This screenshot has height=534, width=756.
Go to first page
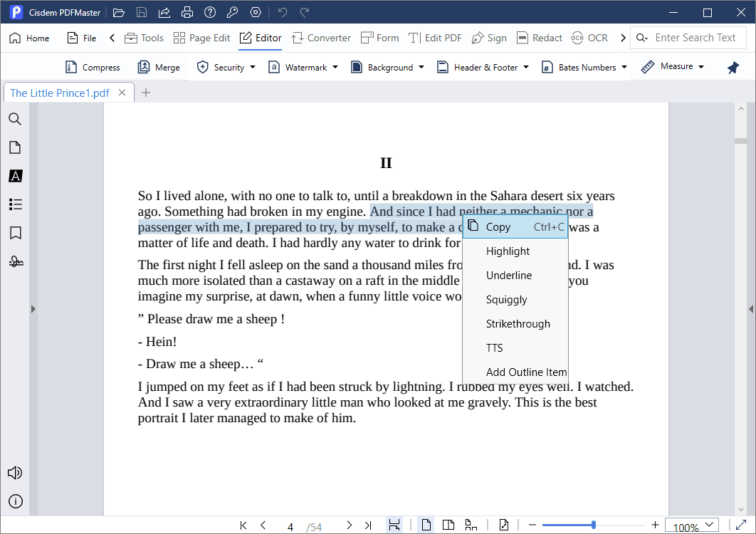[x=243, y=525]
